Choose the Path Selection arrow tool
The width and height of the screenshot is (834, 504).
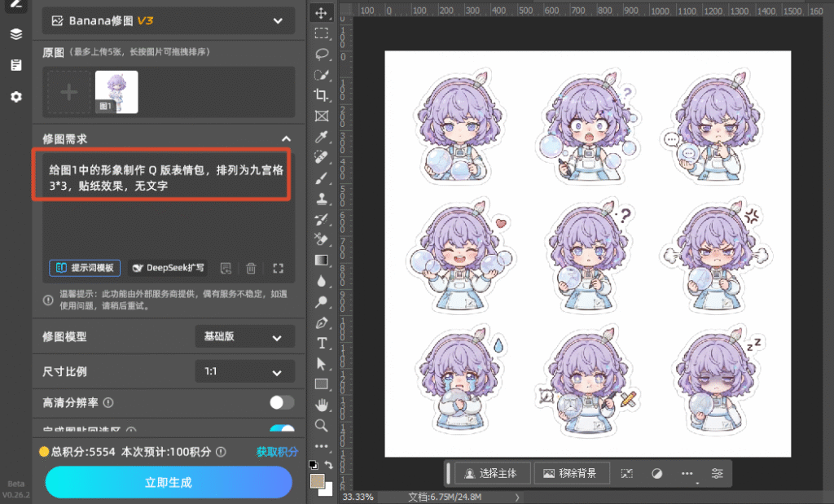(321, 364)
